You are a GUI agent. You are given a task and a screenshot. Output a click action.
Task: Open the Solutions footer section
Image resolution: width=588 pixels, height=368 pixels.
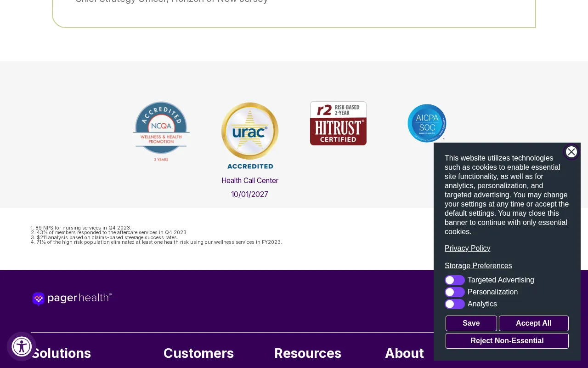pyautogui.click(x=61, y=353)
